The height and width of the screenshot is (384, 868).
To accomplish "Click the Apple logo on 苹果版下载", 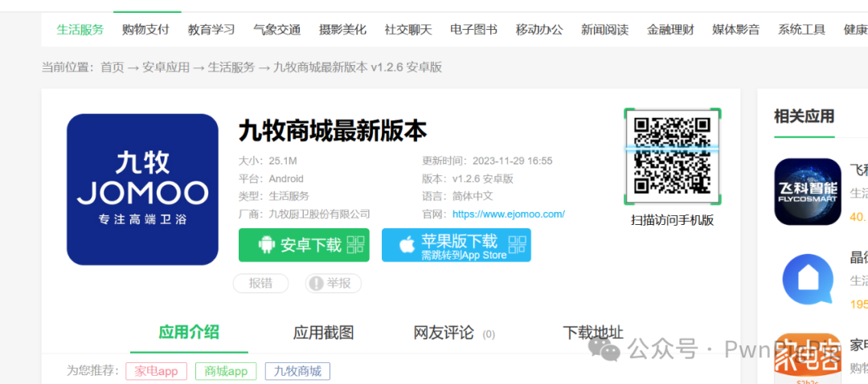I will point(407,244).
